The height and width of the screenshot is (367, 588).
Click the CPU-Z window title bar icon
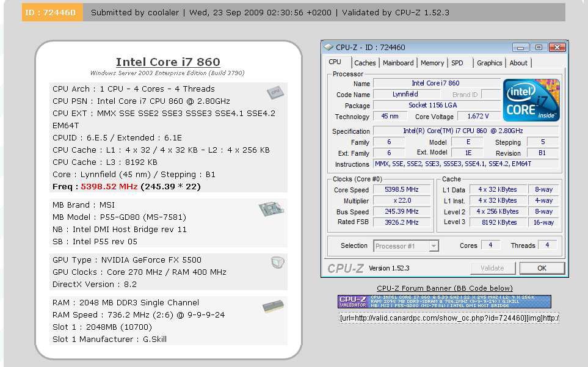328,47
